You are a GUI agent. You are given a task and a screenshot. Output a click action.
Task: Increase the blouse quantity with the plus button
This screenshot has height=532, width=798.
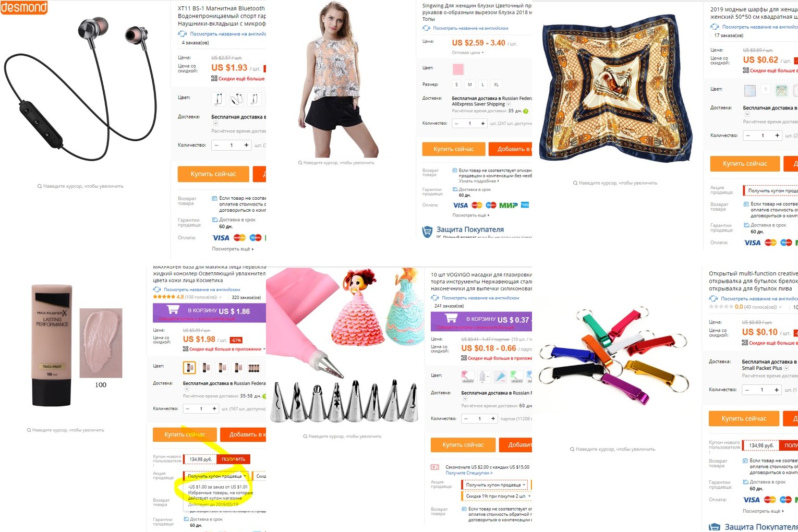[483, 124]
